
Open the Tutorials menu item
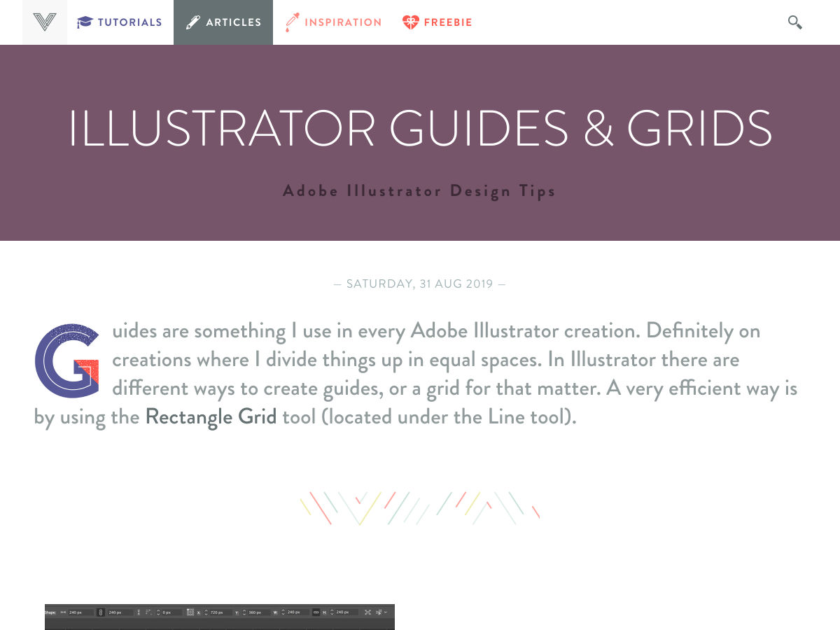120,22
